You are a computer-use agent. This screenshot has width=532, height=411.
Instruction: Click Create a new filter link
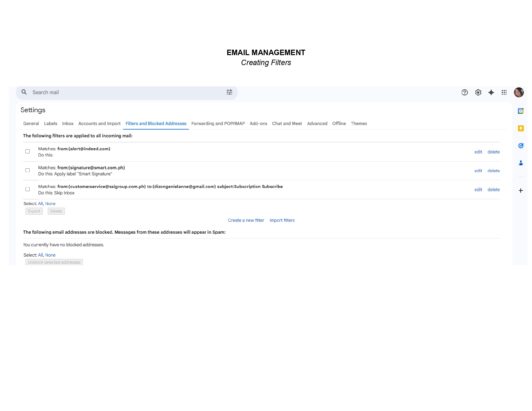(246, 220)
